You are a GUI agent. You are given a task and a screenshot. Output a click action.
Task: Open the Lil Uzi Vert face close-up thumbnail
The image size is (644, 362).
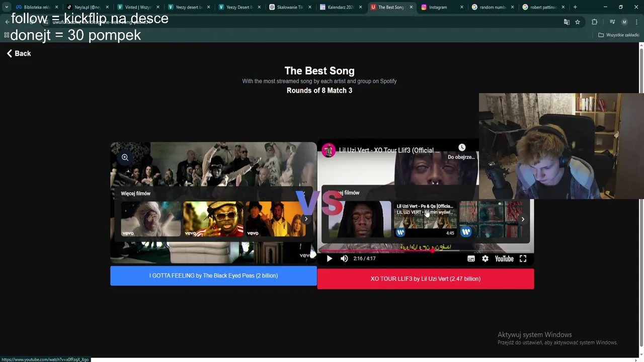click(x=359, y=219)
